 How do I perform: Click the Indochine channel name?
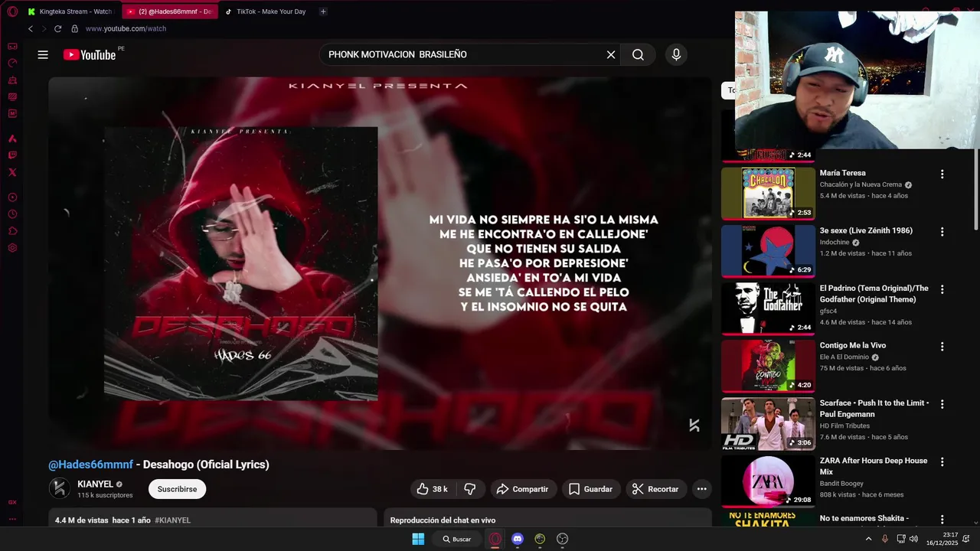tap(836, 242)
